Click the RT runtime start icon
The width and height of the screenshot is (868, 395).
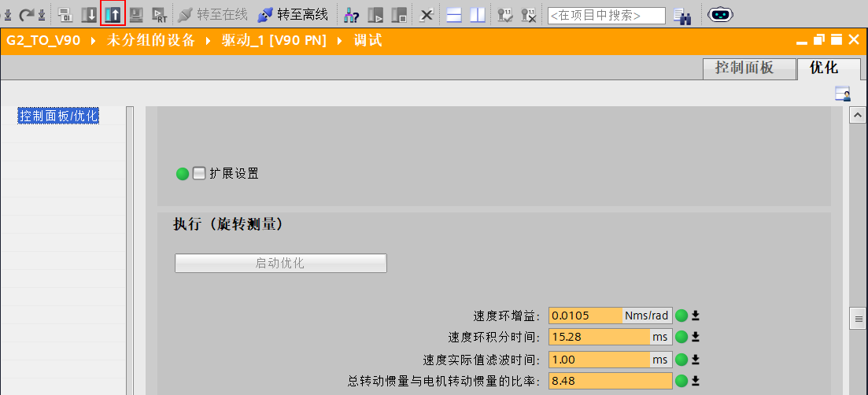click(160, 15)
